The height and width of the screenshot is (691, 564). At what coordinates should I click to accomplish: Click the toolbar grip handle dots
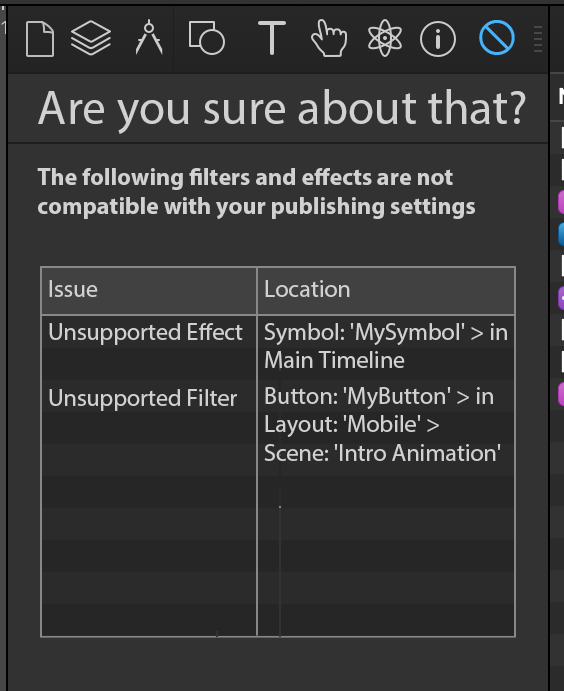(x=538, y=39)
